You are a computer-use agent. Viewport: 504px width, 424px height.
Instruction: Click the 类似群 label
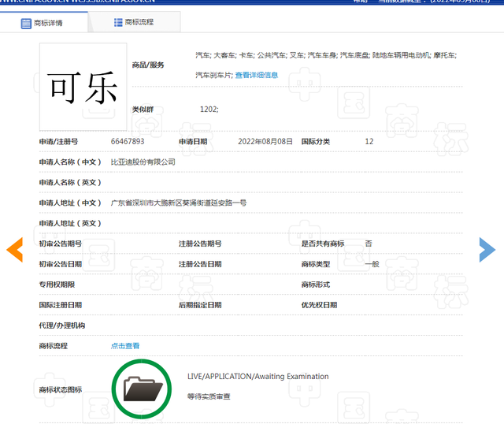click(143, 110)
